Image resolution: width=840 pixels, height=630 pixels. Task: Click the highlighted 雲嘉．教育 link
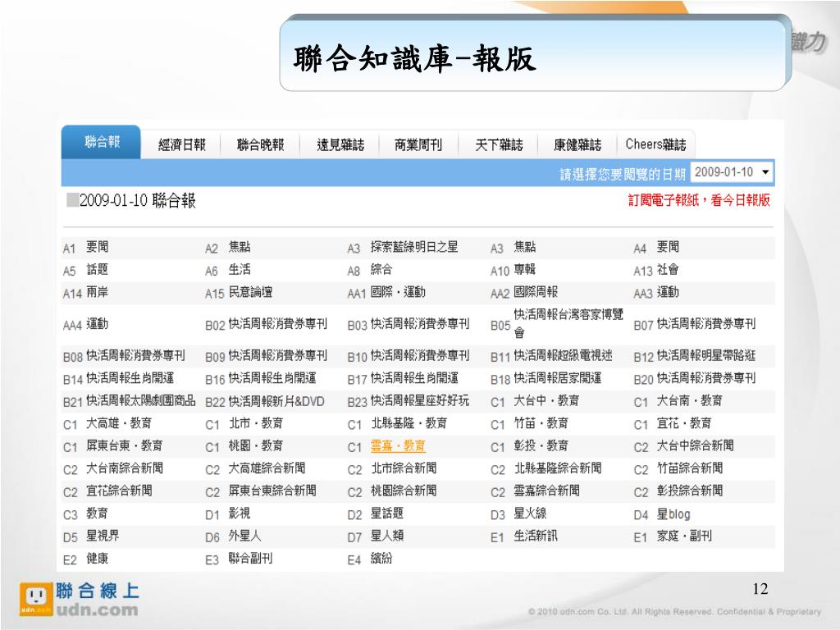tap(398, 445)
